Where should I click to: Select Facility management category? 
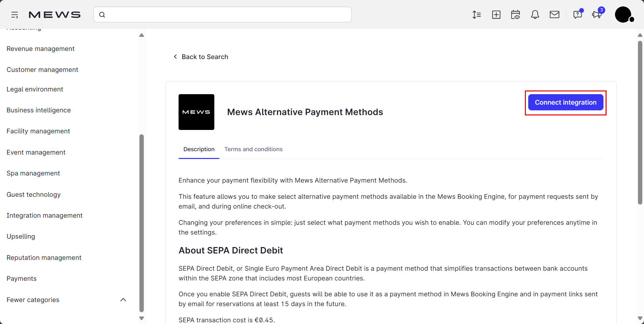[38, 131]
